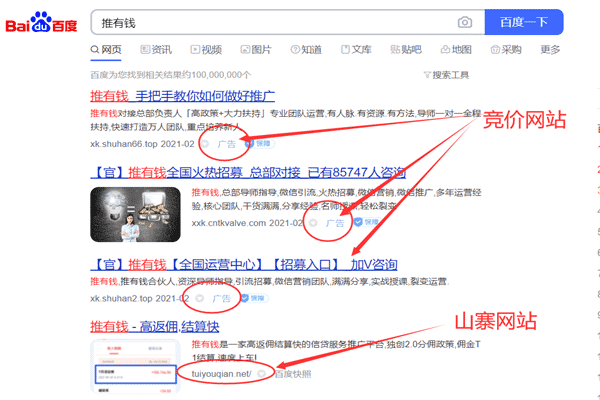Click the 保障 badge on shuhan66 result

259,144
